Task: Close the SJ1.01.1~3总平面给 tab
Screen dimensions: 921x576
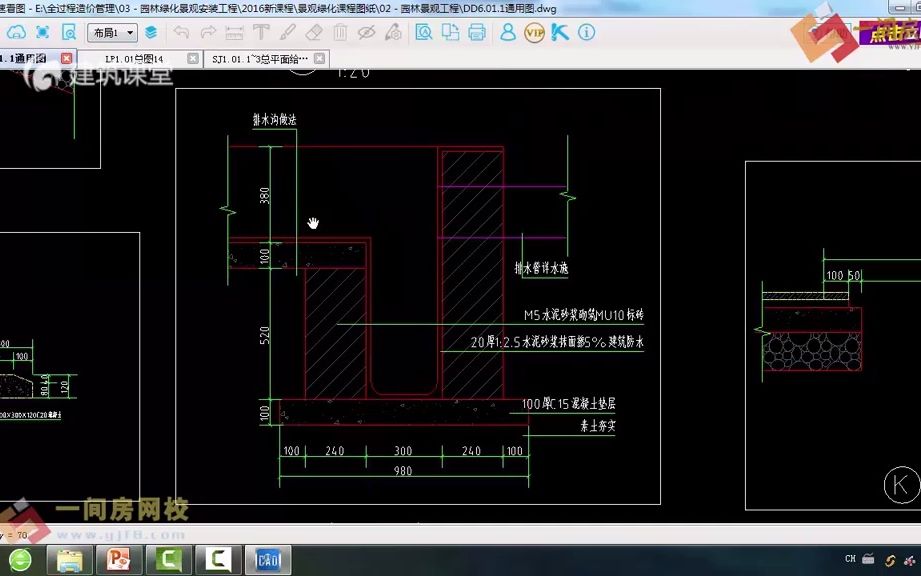Action: click(319, 58)
